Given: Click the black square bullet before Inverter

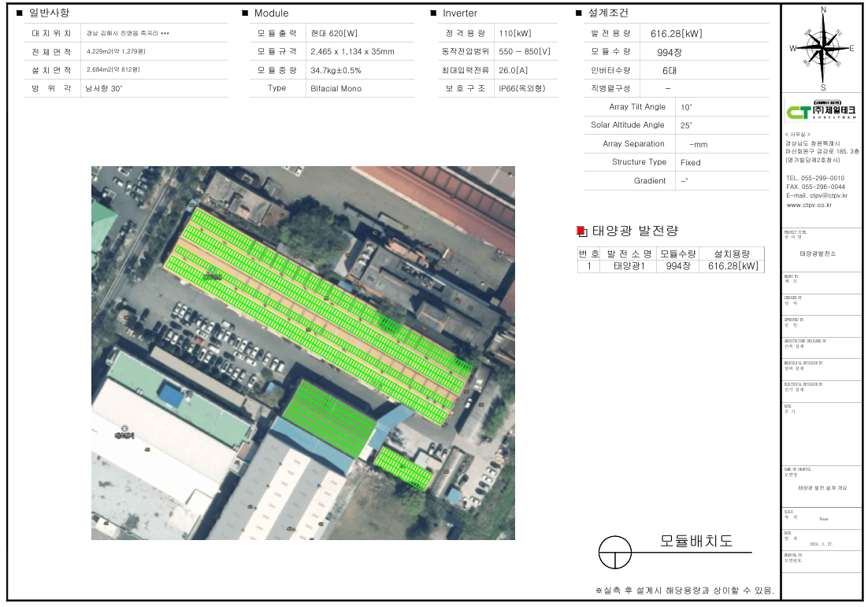Looking at the screenshot, I should click(433, 13).
